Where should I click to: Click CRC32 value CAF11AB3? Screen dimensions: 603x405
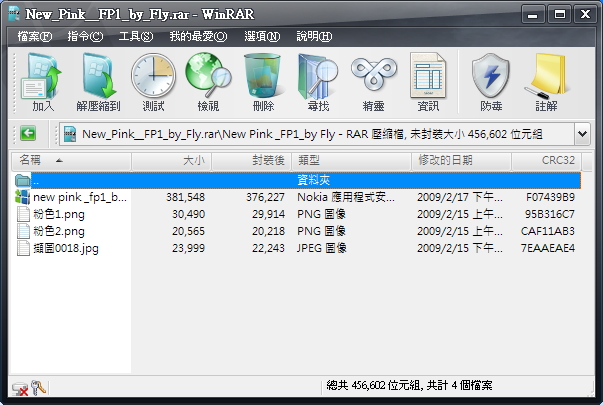point(548,231)
